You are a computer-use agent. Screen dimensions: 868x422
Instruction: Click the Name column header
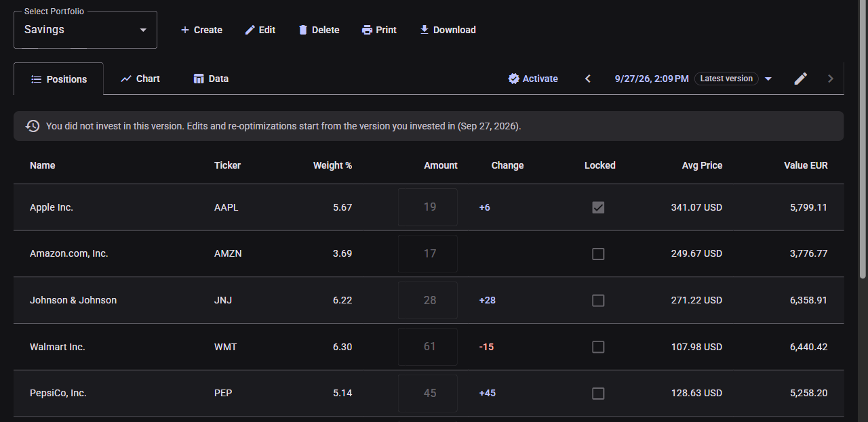tap(43, 165)
